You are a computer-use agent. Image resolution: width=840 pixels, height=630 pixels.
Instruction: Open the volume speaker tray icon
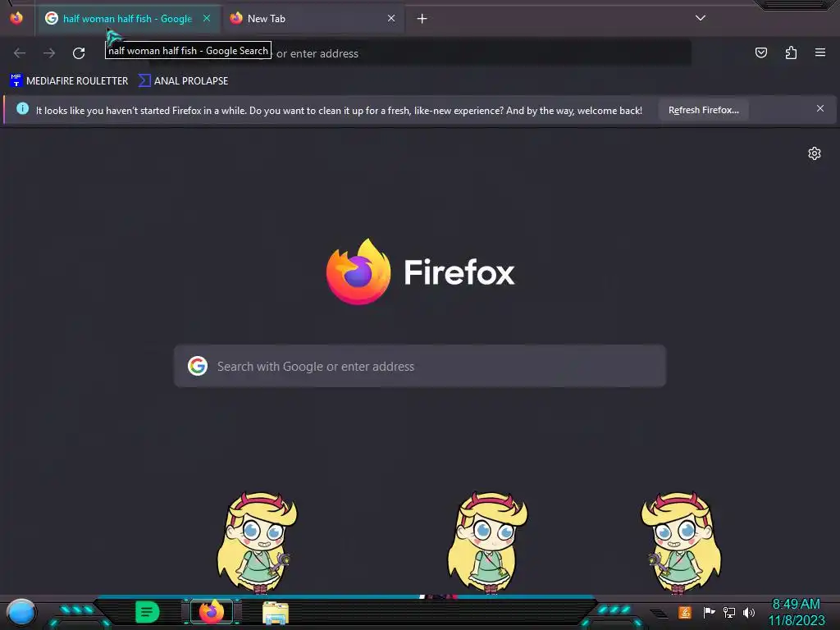tap(749, 612)
